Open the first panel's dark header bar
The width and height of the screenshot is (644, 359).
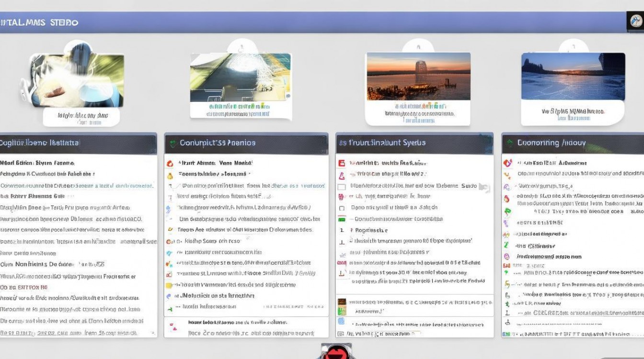pos(78,143)
